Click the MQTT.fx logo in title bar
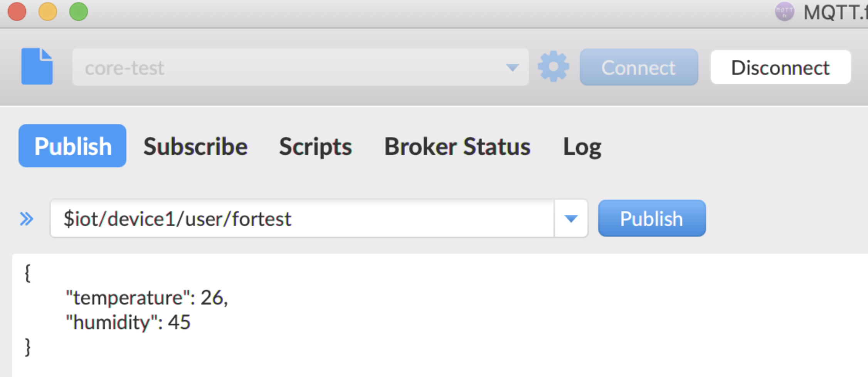 (x=784, y=12)
